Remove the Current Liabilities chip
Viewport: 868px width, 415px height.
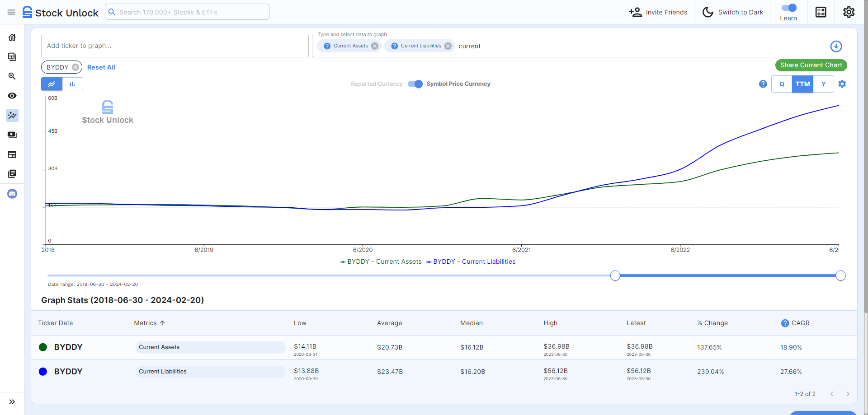448,46
